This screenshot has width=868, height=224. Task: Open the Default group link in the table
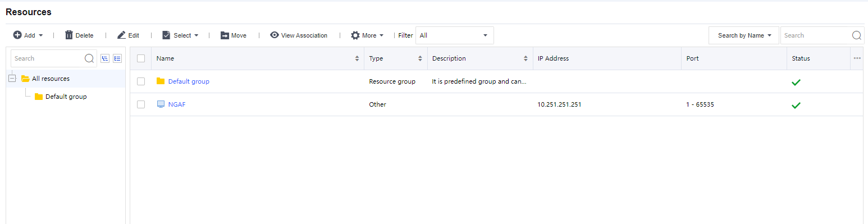tap(189, 81)
